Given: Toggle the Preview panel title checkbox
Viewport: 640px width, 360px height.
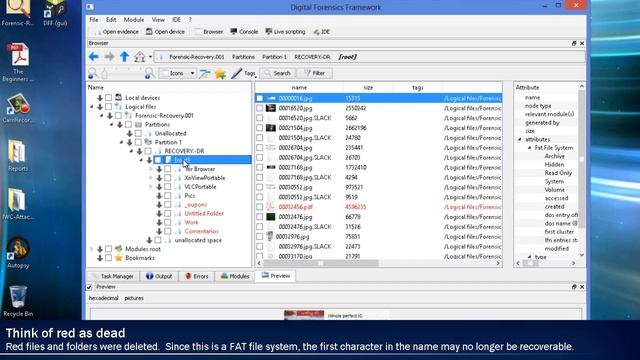Looking at the screenshot, I should pos(89,287).
